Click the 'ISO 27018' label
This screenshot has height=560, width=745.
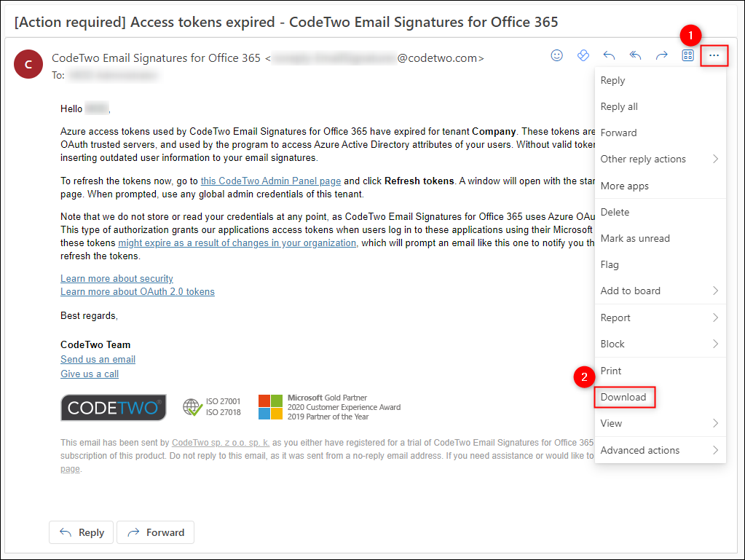click(224, 412)
